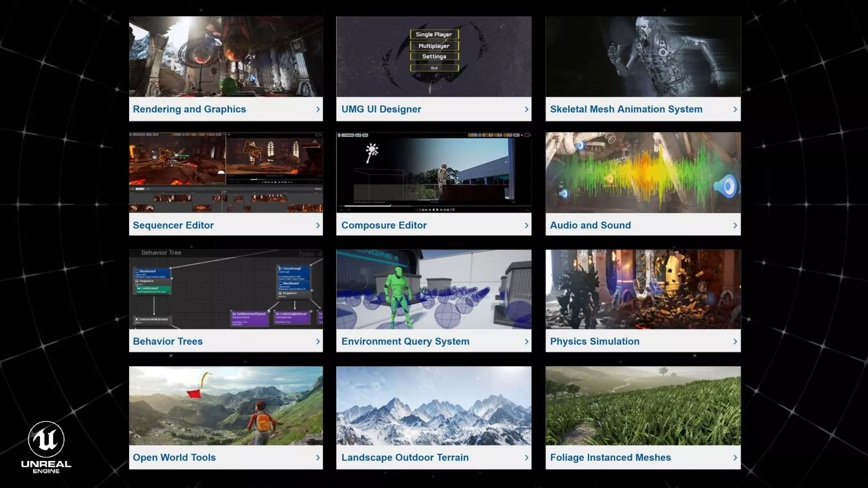The image size is (868, 488).
Task: Click the Landscape Outdoor Terrain arrow icon
Action: 526,457
